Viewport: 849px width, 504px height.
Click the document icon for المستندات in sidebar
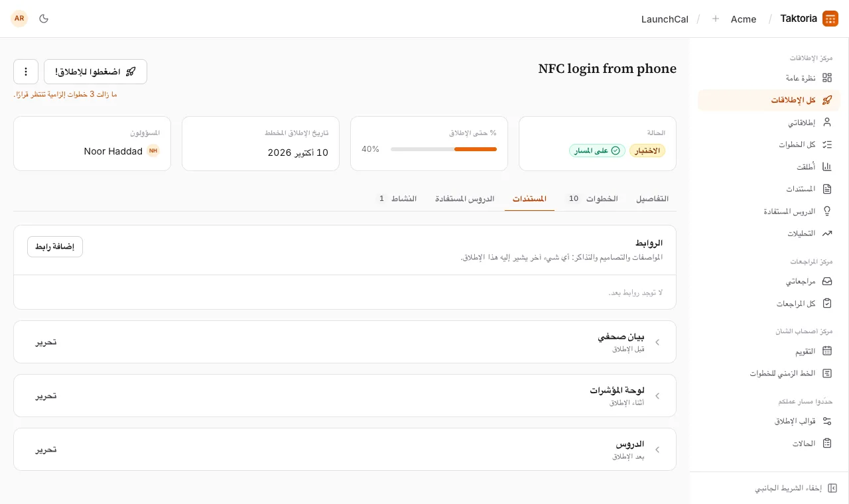point(827,189)
